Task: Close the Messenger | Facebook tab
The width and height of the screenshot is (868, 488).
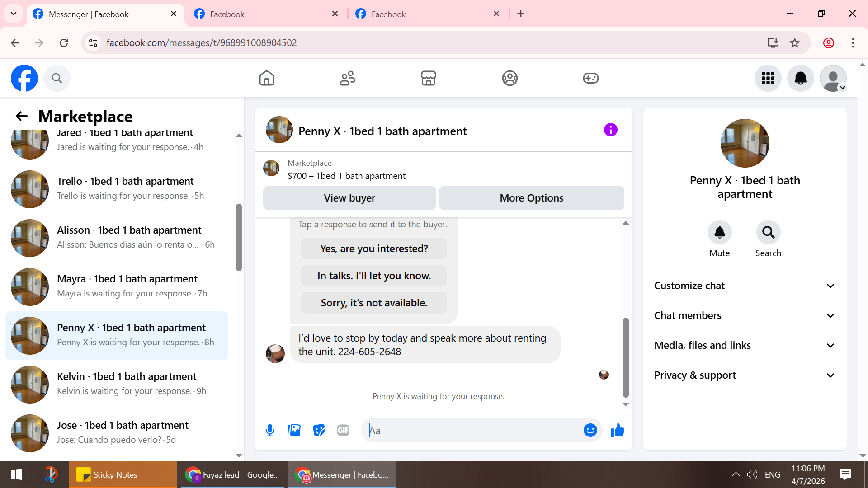Action: pyautogui.click(x=174, y=14)
